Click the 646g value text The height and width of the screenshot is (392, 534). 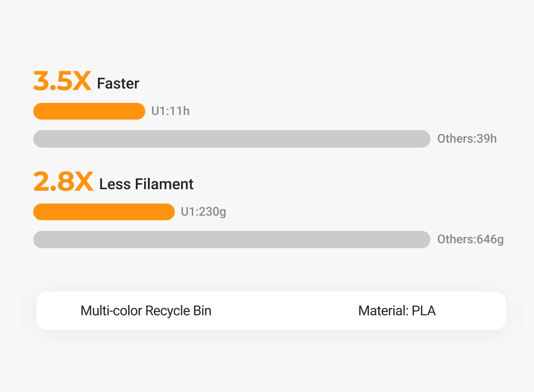tap(490, 240)
